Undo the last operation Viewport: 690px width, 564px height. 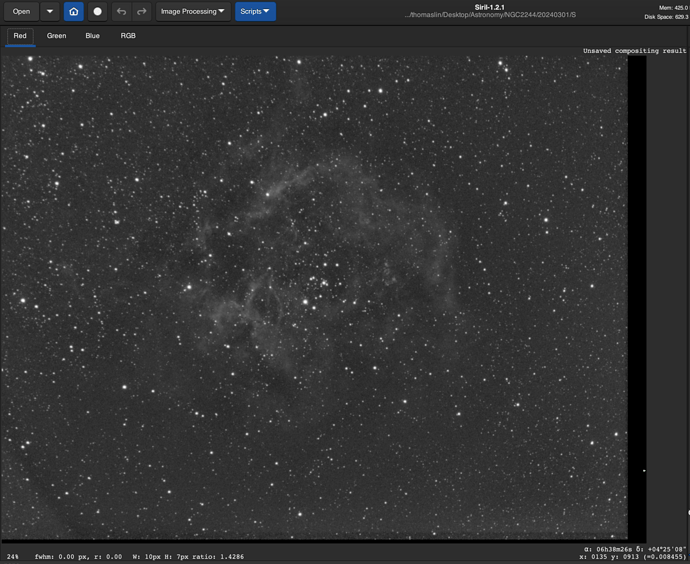pyautogui.click(x=122, y=12)
